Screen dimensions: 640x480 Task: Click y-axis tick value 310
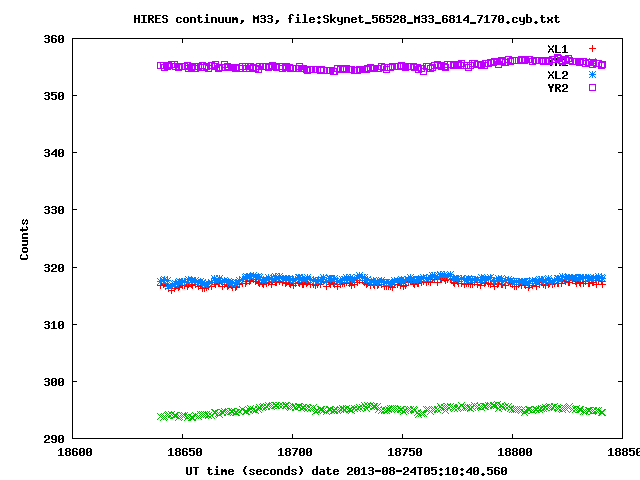click(54, 325)
